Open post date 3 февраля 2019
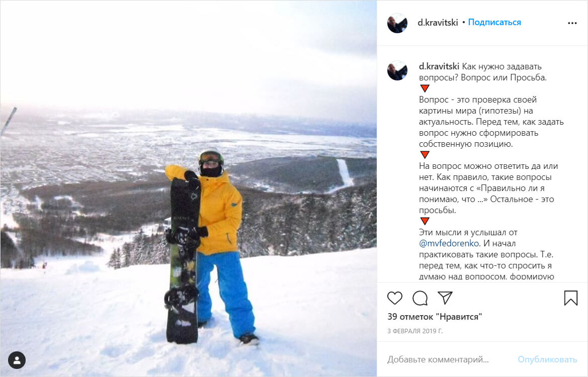This screenshot has width=588, height=377. click(x=415, y=331)
